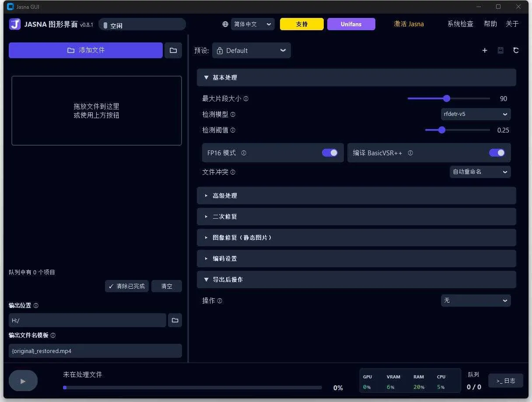Click the 空闲 status indicator
This screenshot has width=532, height=402.
pyautogui.click(x=142, y=24)
